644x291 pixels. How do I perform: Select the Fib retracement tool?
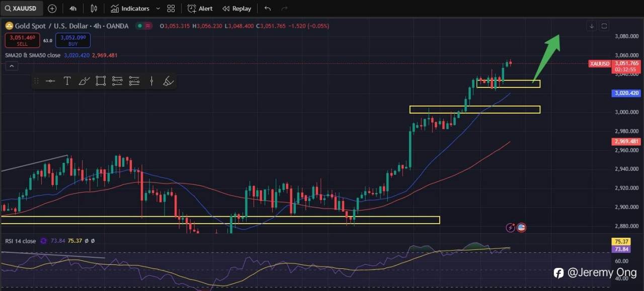(x=117, y=81)
